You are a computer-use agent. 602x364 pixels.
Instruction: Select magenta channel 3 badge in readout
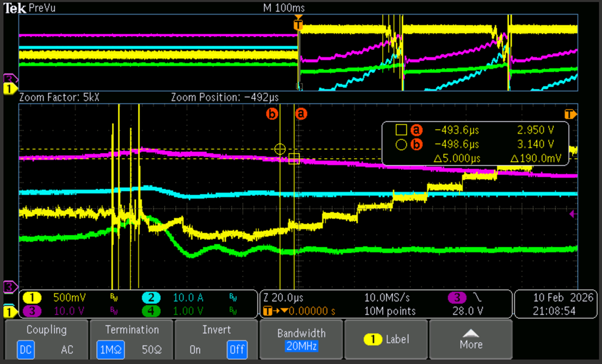pos(32,311)
